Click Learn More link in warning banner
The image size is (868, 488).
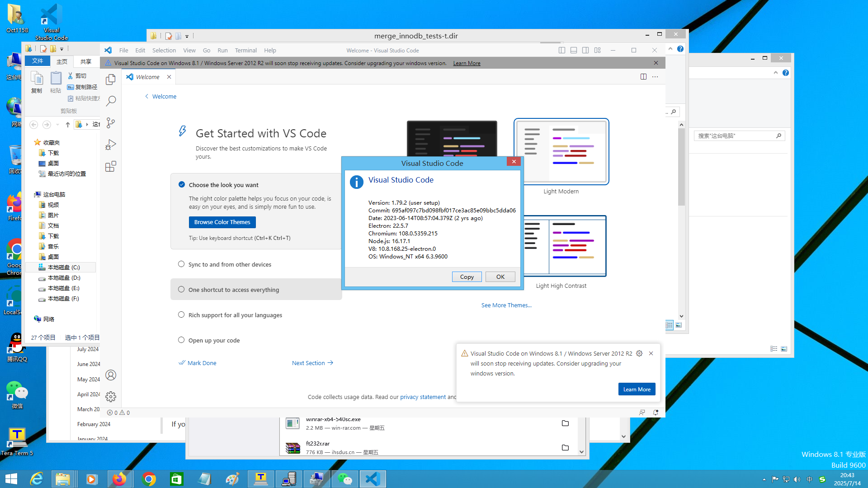[x=467, y=63]
